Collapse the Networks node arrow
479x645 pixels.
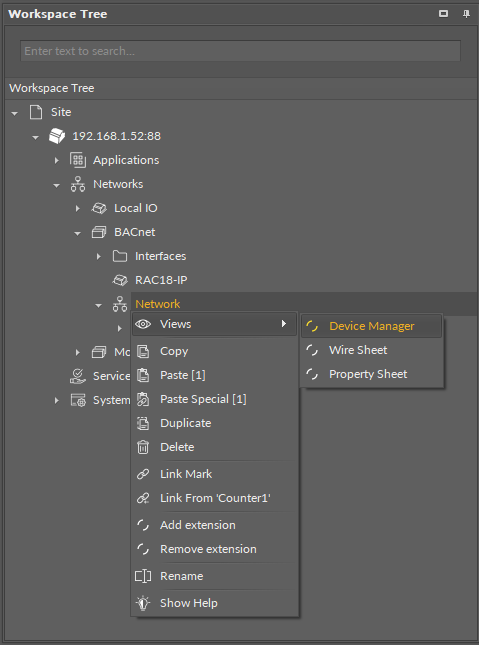coord(56,185)
